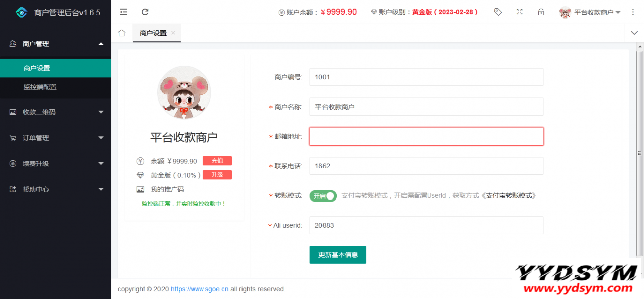Click the lock screen icon

coord(541,12)
